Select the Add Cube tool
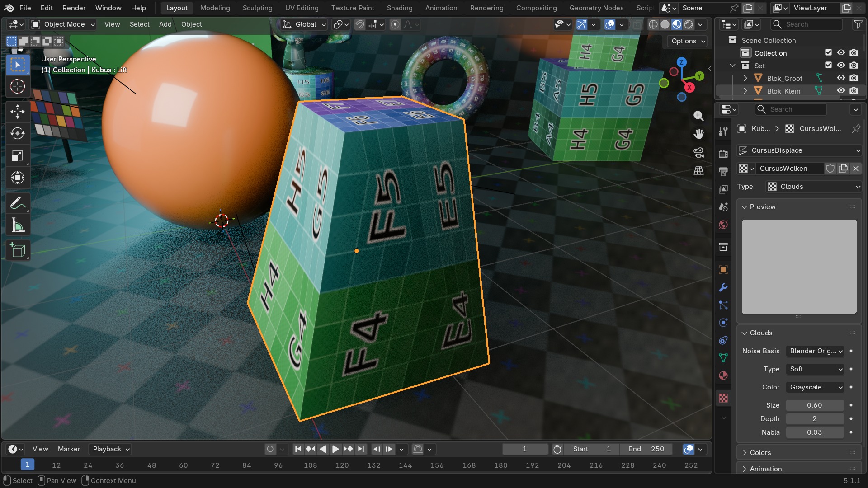This screenshot has height=488, width=868. click(18, 250)
